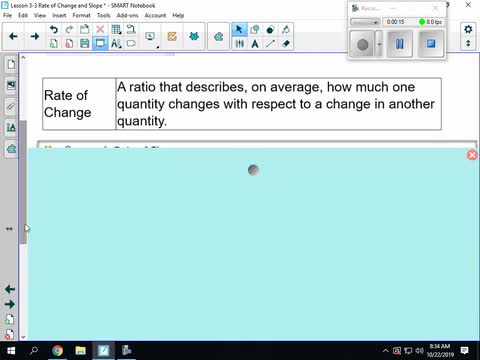Open the Properties sidebar tab
480x360 pixels.
tap(11, 128)
